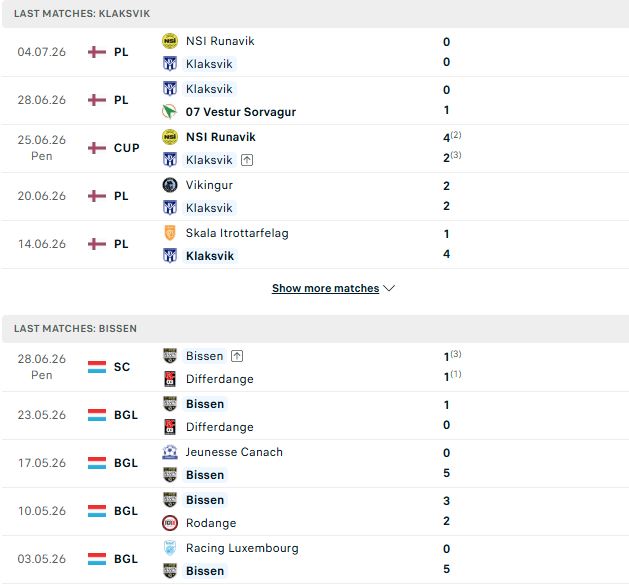Click the Luxembourg flag on 10.05.26 row
The width and height of the screenshot is (629, 585).
(97, 511)
